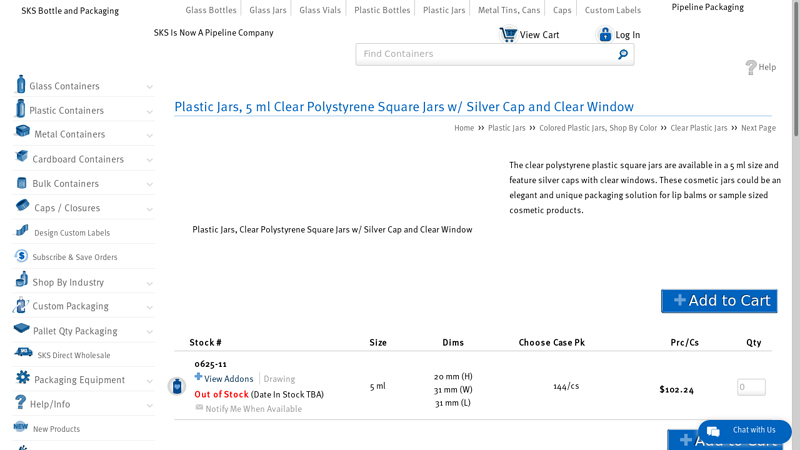Click the blue Add to Cart button
This screenshot has width=800, height=450.
[719, 301]
